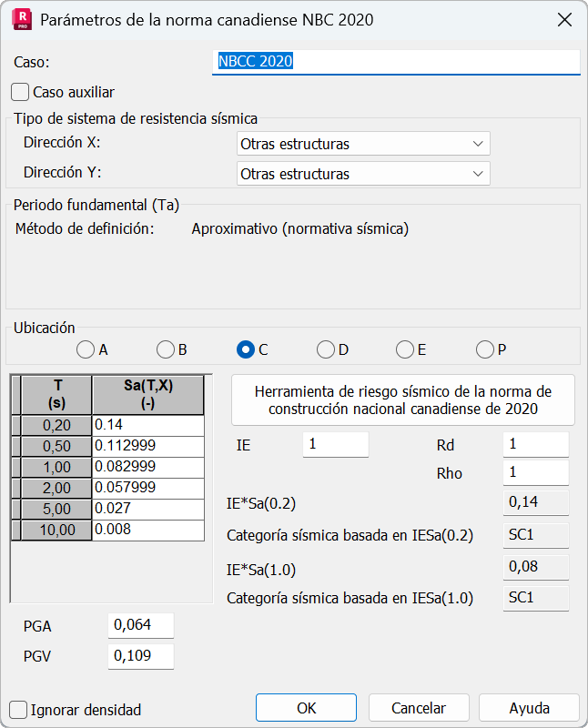
Task: Click the Robot PRO app icon
Action: coord(22,19)
